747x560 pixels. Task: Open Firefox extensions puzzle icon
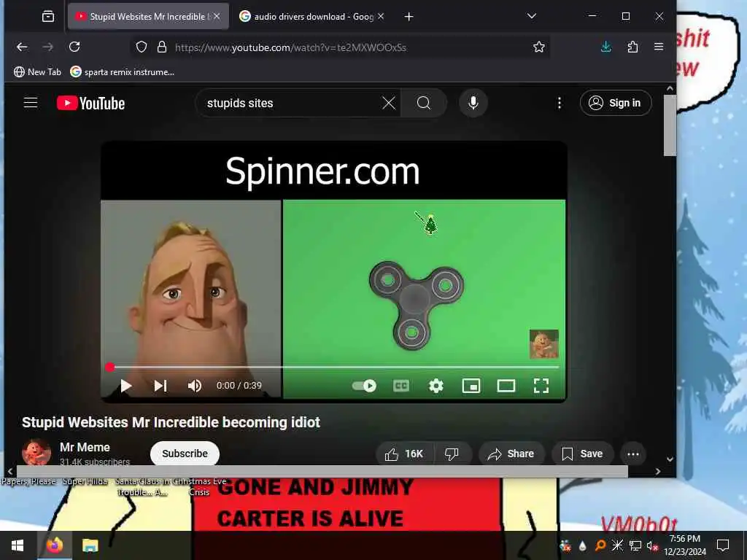click(x=632, y=47)
